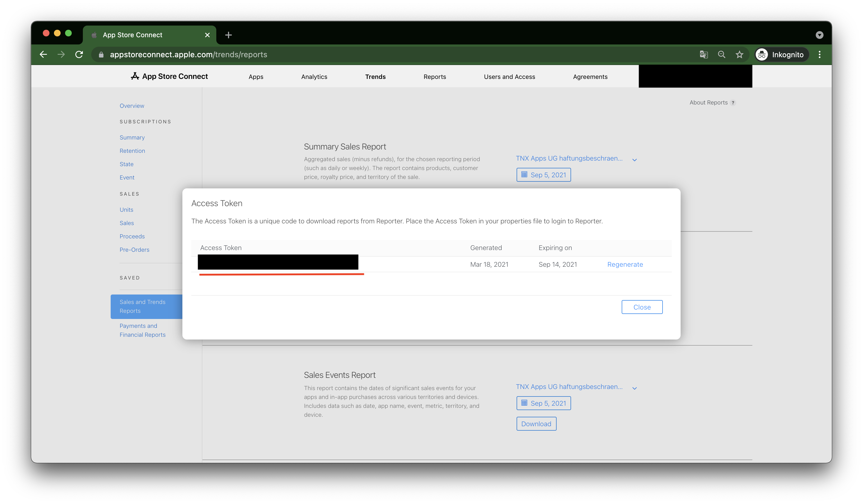863x504 pixels.
Task: Click the Mar 18, 2021 generated date
Action: click(x=489, y=264)
